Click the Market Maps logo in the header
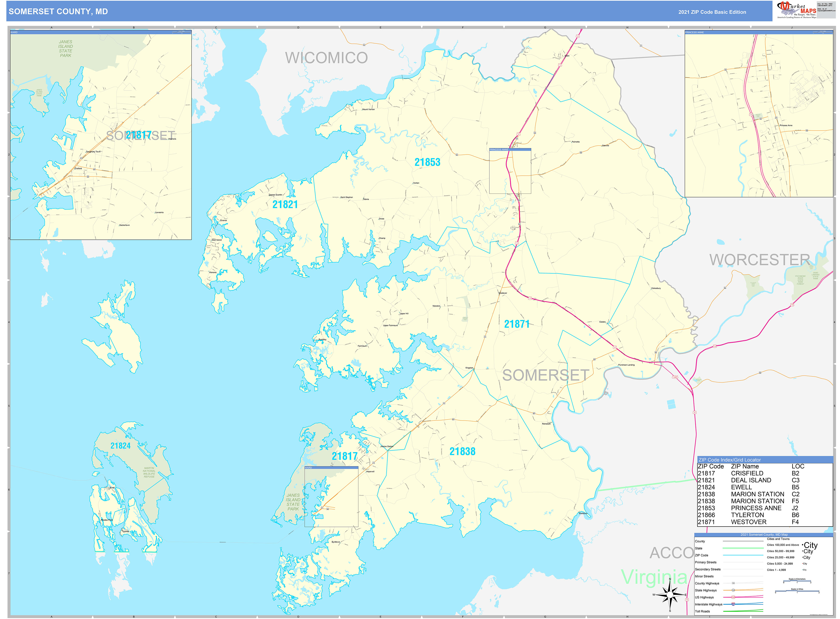 tap(796, 10)
